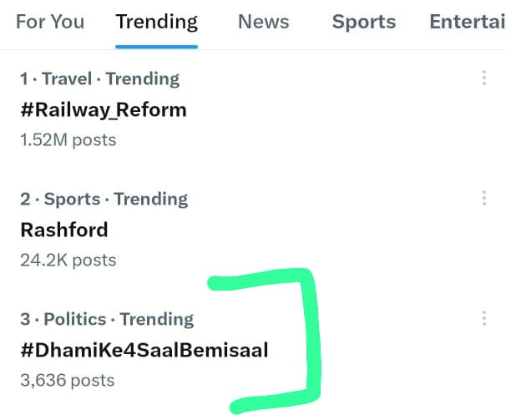
Task: Switch to the News tab
Action: coord(263,22)
